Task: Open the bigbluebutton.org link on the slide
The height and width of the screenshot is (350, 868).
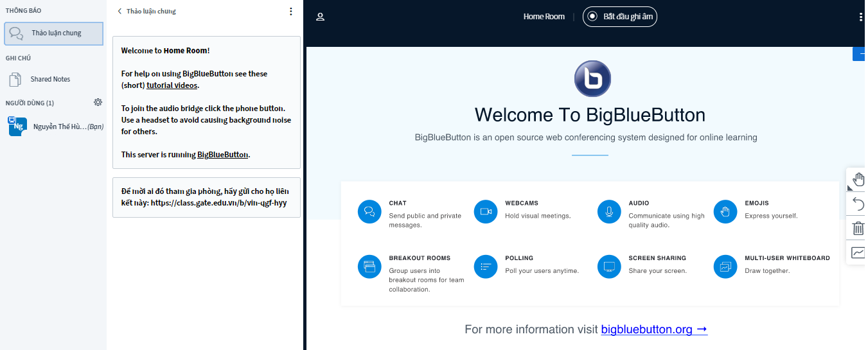Action: 654,329
